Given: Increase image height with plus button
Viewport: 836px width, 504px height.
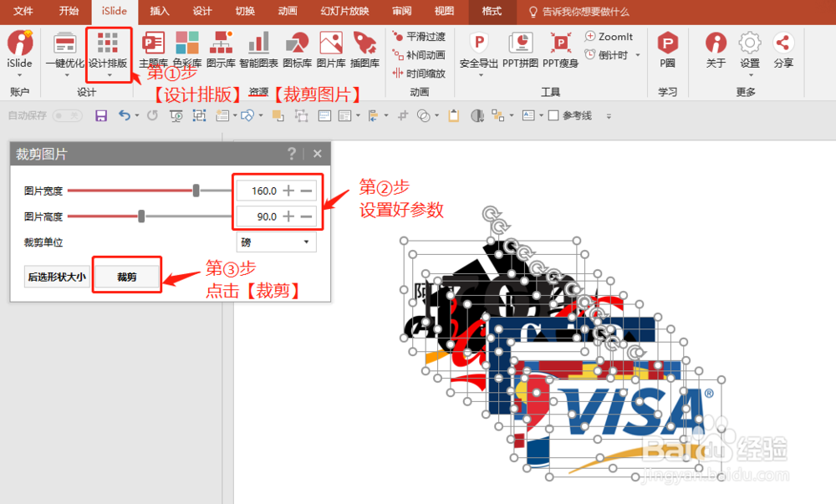Looking at the screenshot, I should [x=288, y=216].
